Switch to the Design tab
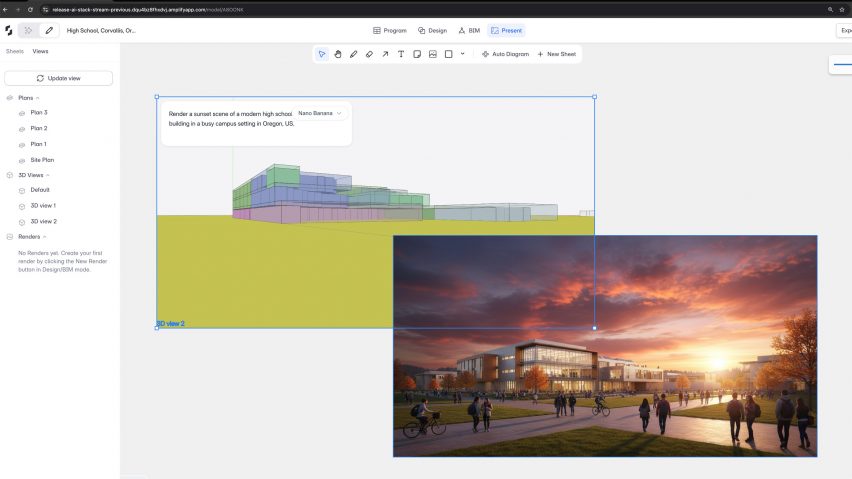 (x=432, y=30)
